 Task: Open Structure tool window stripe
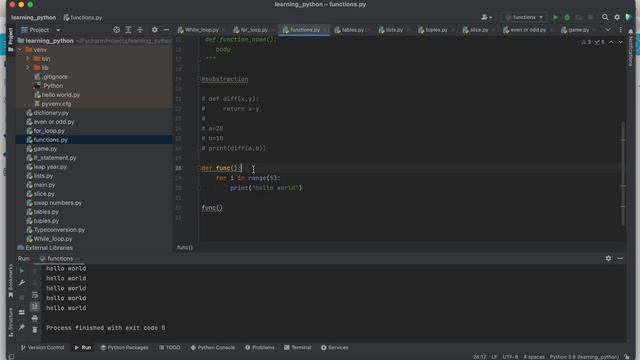[11, 323]
